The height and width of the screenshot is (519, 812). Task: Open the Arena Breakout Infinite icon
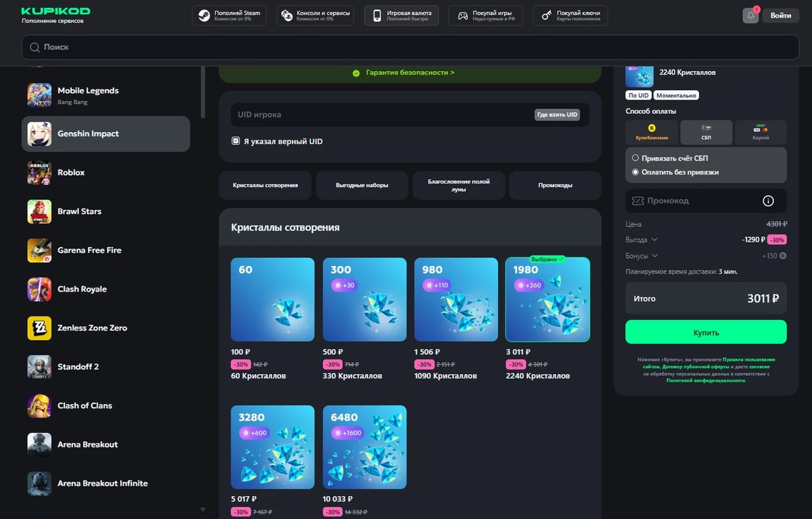(39, 484)
